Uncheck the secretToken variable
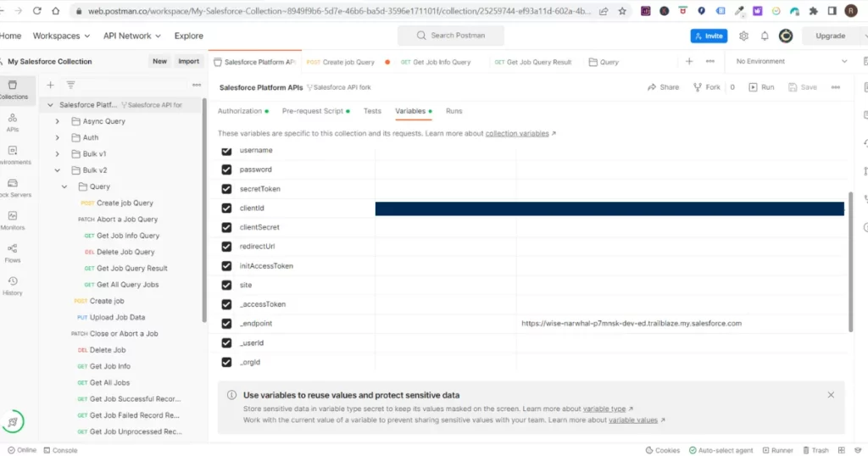The image size is (868, 456). point(226,189)
